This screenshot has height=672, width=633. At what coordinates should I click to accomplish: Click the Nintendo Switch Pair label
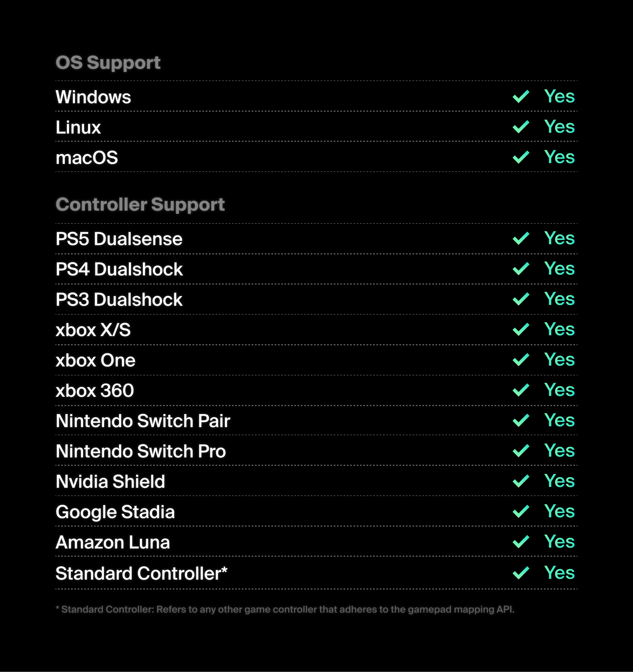(x=143, y=421)
